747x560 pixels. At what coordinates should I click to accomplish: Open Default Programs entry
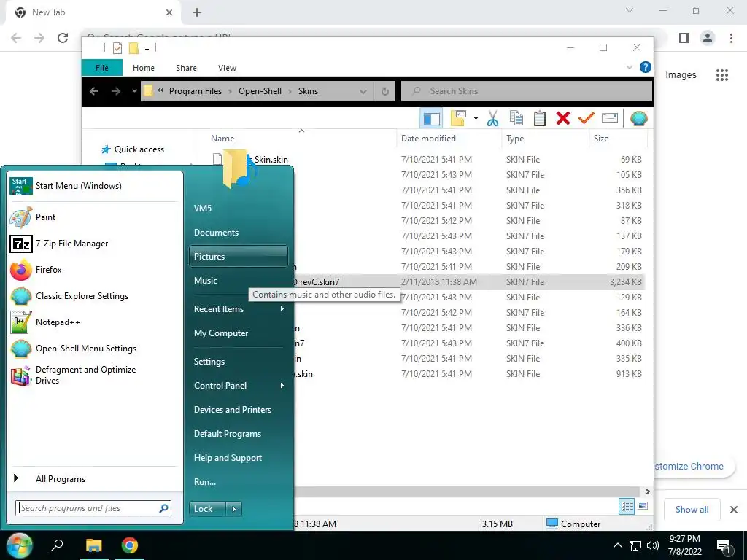[239, 434]
